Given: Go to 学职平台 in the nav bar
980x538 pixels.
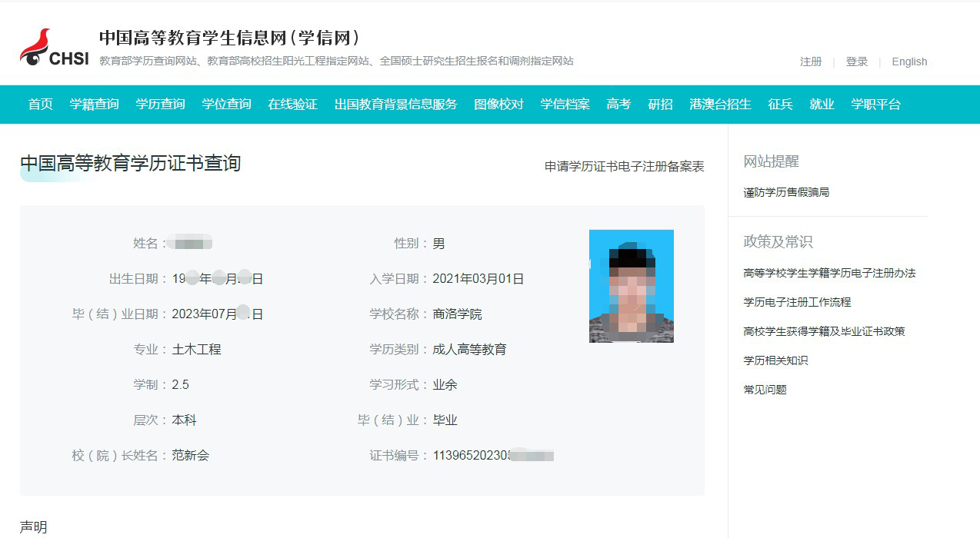Looking at the screenshot, I should pyautogui.click(x=875, y=105).
